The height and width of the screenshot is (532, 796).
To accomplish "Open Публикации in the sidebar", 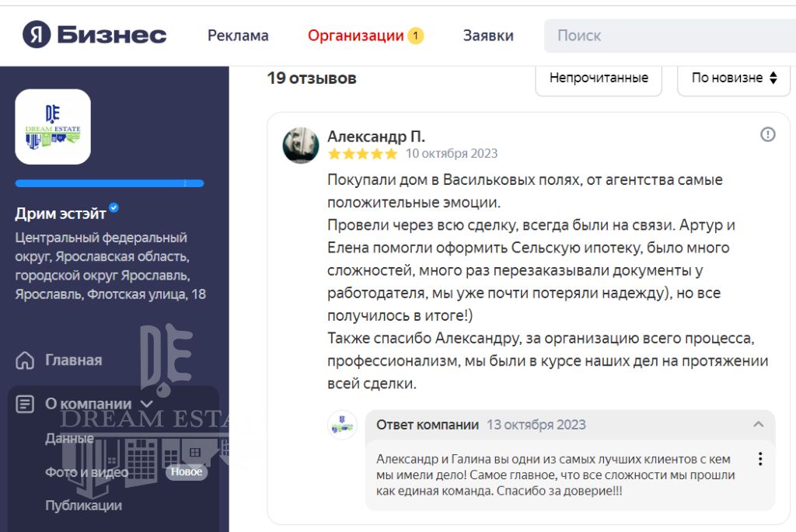I will (x=83, y=506).
